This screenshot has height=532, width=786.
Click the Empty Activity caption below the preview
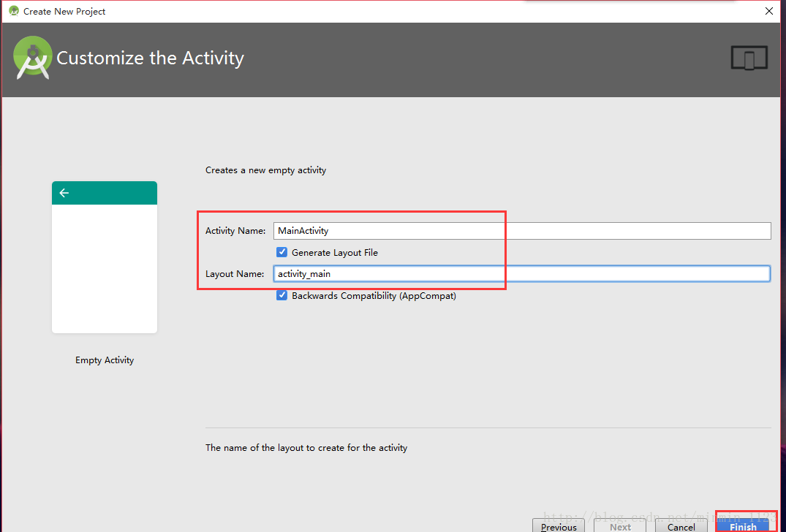tap(105, 360)
